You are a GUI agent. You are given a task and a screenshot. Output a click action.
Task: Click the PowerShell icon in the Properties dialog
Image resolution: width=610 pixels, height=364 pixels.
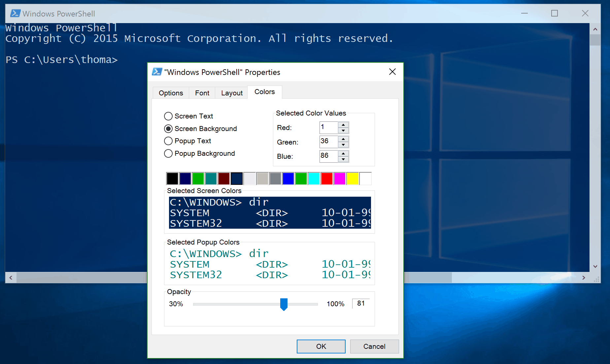156,72
